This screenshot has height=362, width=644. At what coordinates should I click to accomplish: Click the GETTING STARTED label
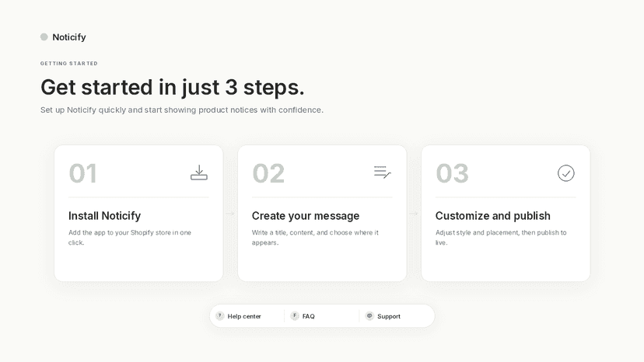point(69,64)
